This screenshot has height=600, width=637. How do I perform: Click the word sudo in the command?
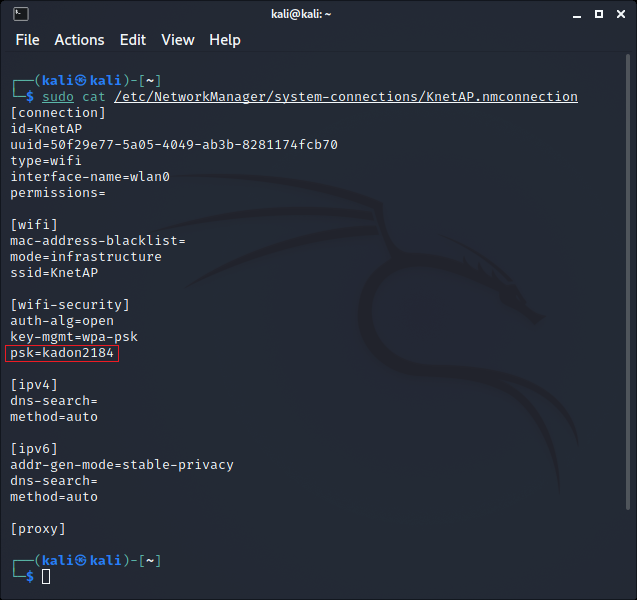tap(58, 97)
